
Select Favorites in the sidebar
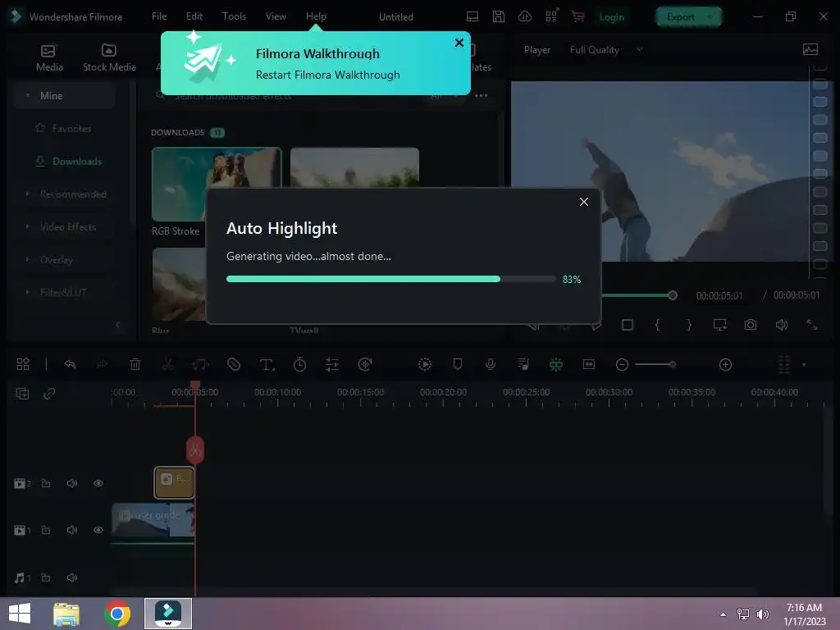pyautogui.click(x=71, y=129)
